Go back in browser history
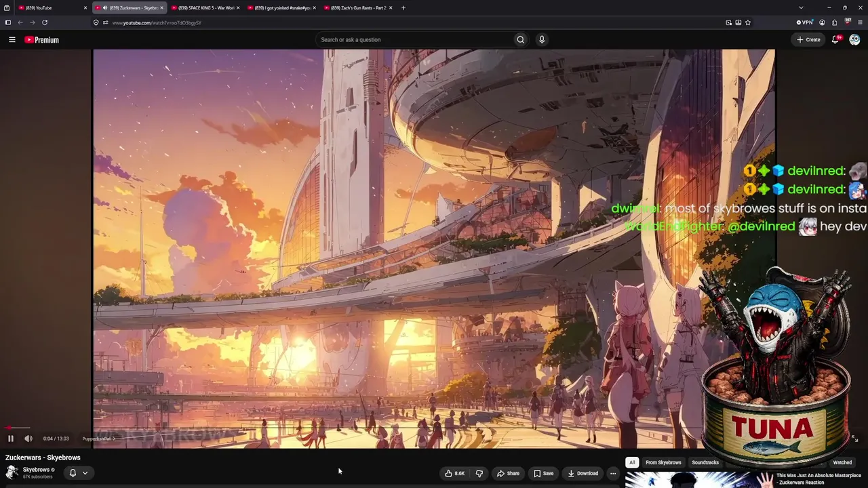 [20, 22]
